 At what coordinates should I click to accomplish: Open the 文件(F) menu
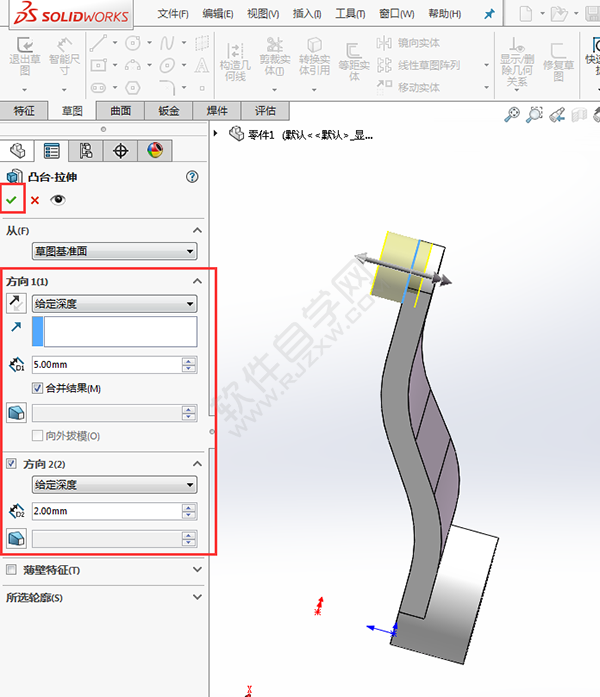click(173, 14)
